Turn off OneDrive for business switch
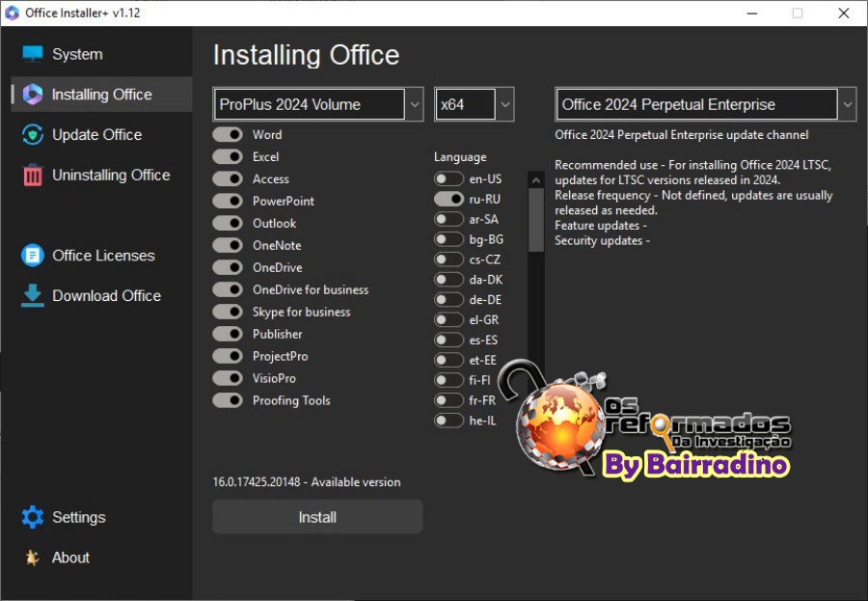 (228, 289)
